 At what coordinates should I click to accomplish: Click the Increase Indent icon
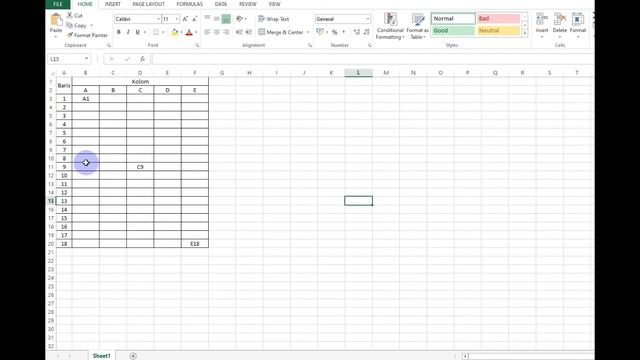(249, 32)
